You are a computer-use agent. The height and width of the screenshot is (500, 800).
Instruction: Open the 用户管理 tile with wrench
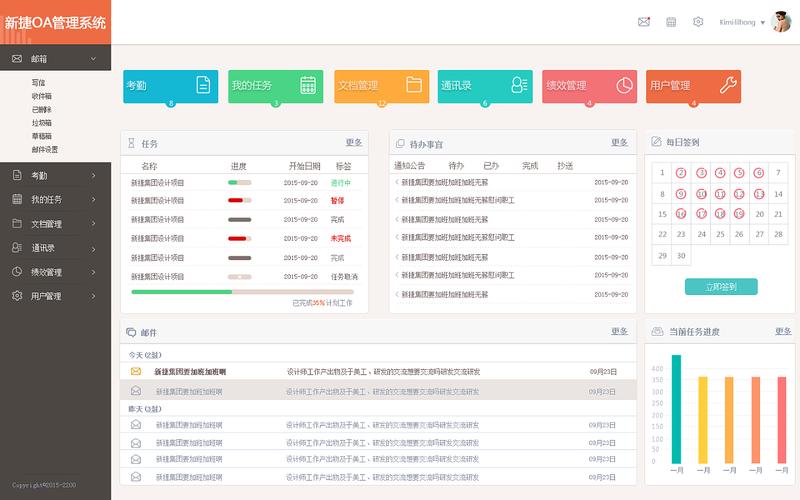[693, 86]
